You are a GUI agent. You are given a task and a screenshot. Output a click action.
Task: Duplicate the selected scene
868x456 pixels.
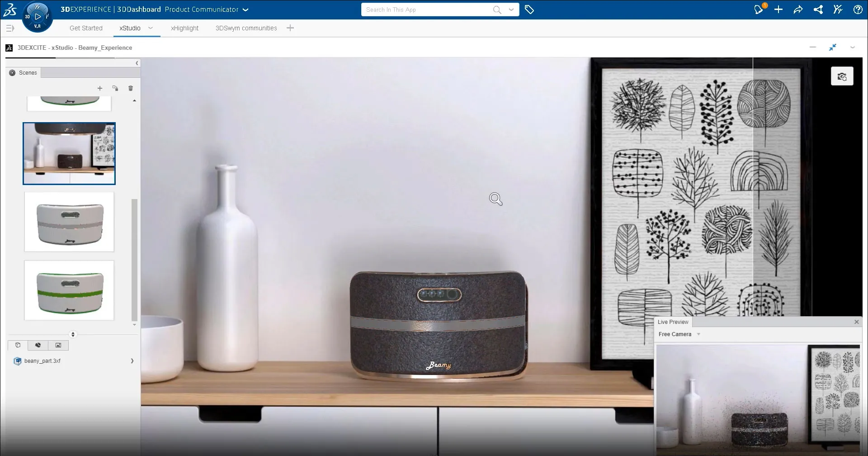115,88
